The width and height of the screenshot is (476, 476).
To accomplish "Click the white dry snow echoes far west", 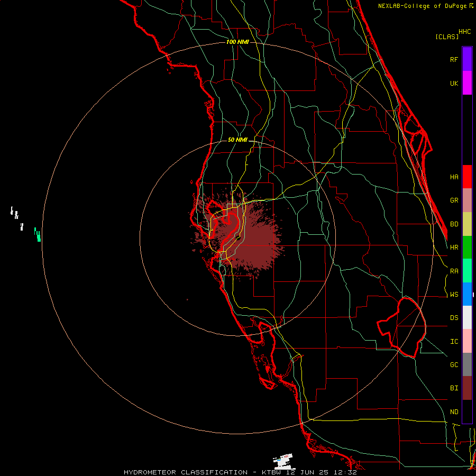I will tap(17, 218).
